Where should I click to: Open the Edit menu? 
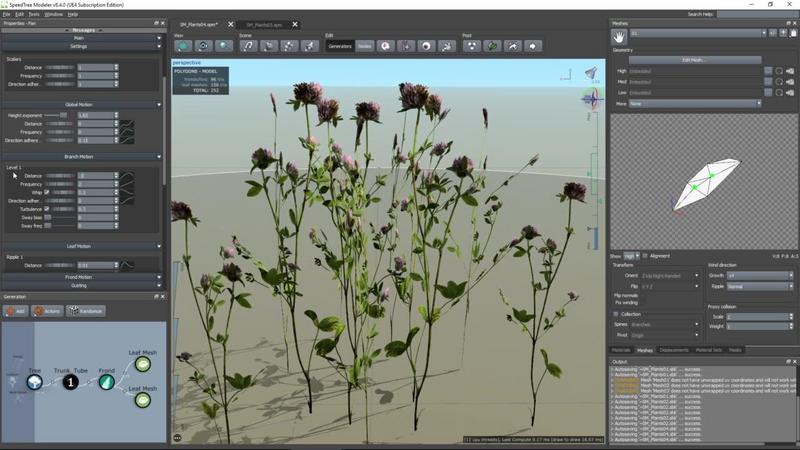19,14
